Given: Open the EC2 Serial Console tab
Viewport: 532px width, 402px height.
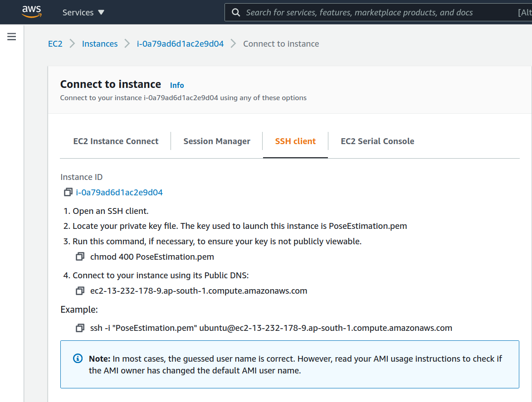Looking at the screenshot, I should (377, 141).
